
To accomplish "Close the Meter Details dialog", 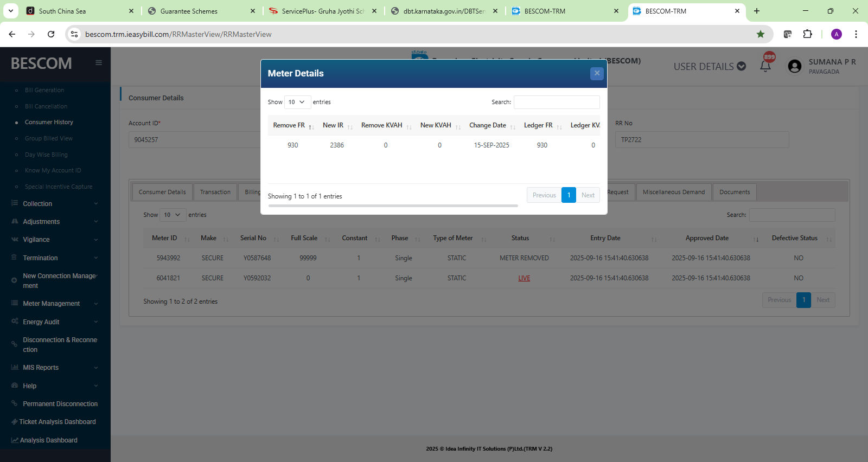I will pos(597,73).
